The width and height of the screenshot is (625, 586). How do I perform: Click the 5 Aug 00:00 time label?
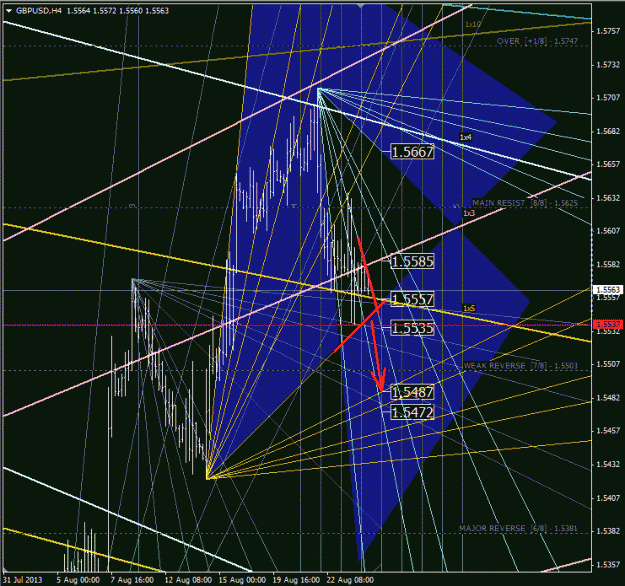(78, 580)
